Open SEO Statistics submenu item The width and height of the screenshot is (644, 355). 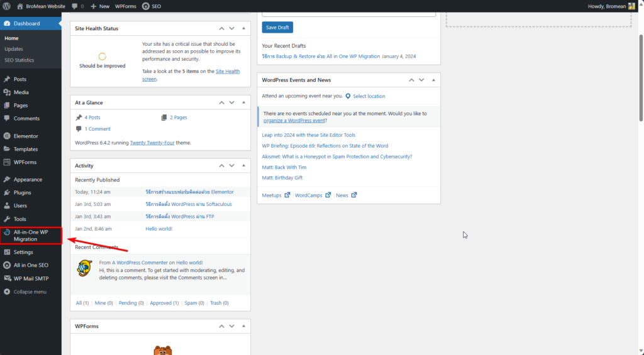[19, 60]
